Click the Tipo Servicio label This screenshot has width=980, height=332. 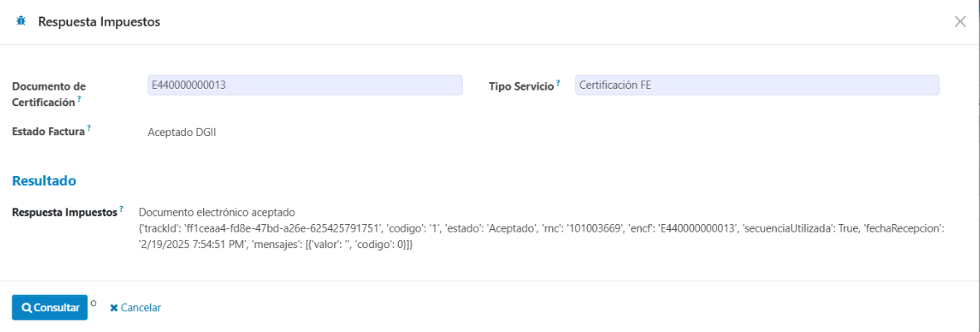click(x=522, y=87)
